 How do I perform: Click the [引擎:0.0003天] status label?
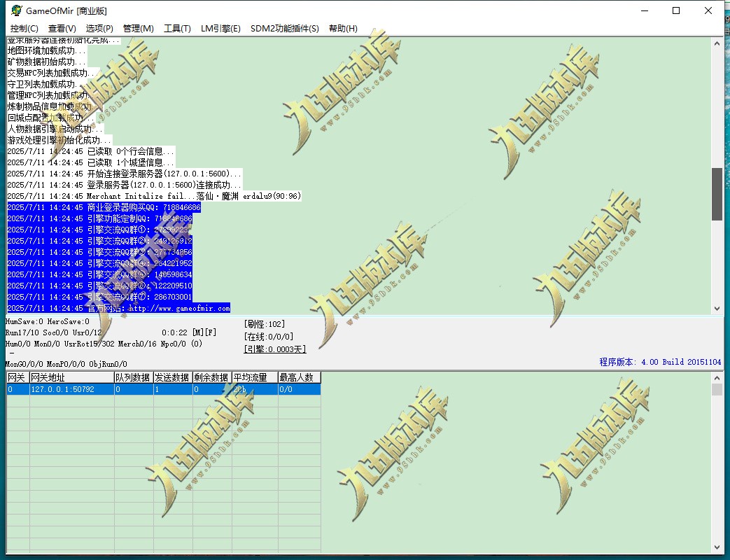point(274,349)
